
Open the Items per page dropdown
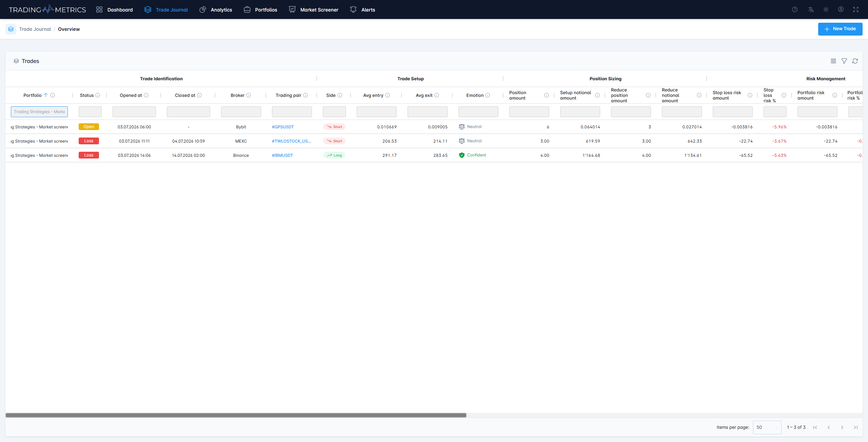[x=767, y=427]
